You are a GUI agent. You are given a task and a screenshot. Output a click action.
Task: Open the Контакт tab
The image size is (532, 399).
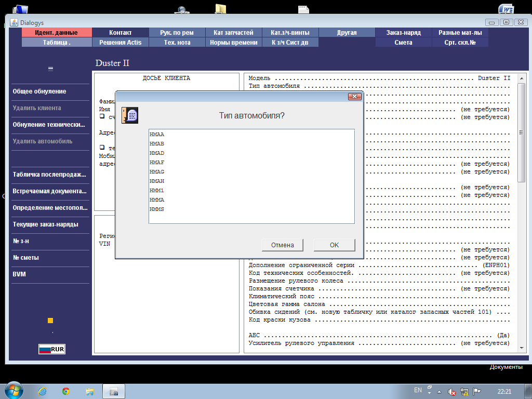click(x=121, y=33)
